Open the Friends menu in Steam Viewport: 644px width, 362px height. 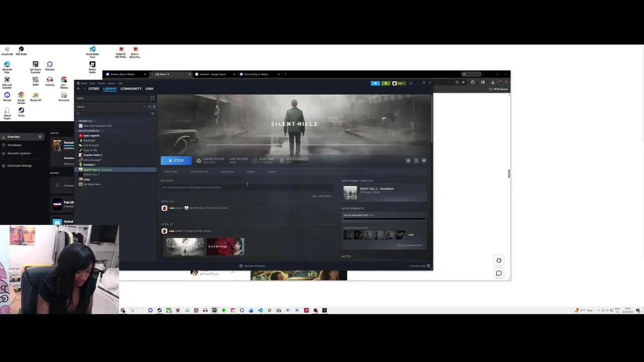(101, 83)
